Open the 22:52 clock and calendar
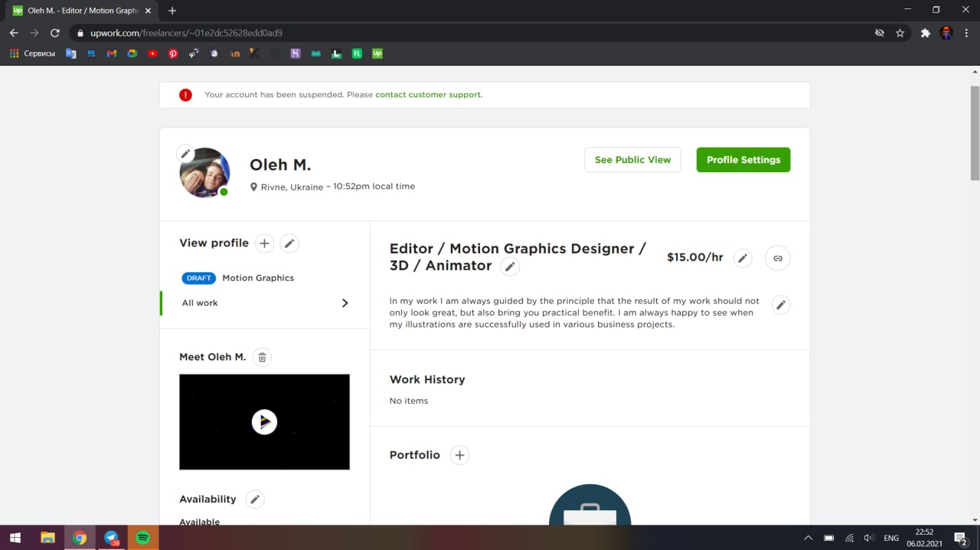Image resolution: width=980 pixels, height=550 pixels. point(924,538)
